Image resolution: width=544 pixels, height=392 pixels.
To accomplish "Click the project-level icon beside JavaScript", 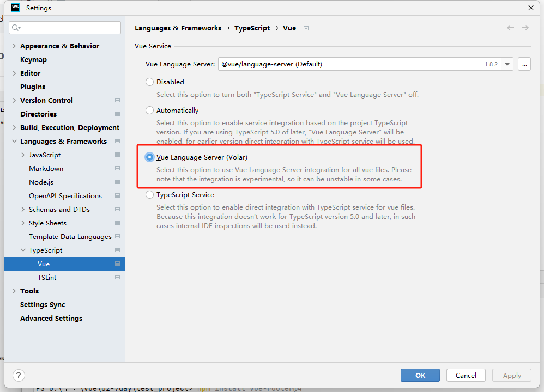I will click(118, 155).
